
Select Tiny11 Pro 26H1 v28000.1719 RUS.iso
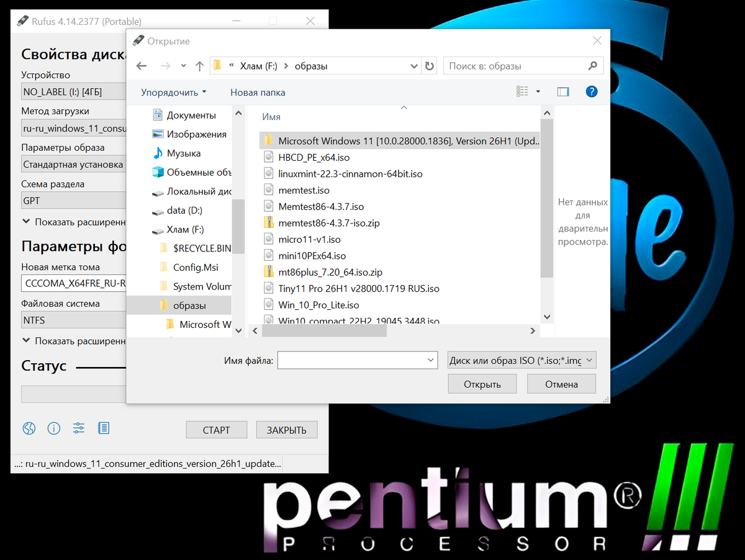click(x=351, y=289)
